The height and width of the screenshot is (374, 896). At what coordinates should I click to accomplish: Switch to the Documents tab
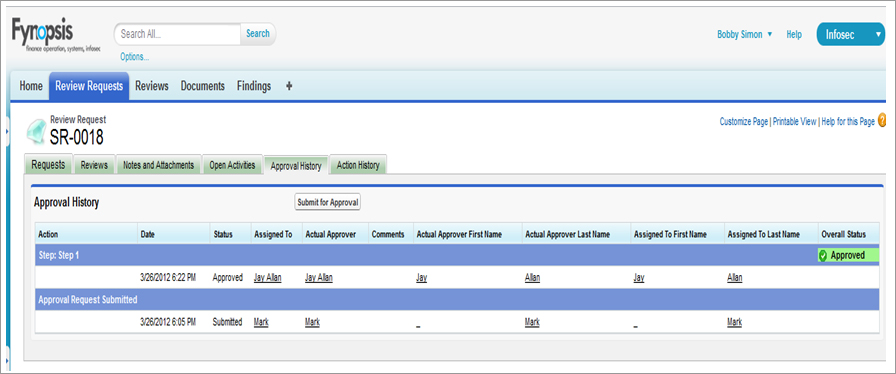click(x=202, y=86)
